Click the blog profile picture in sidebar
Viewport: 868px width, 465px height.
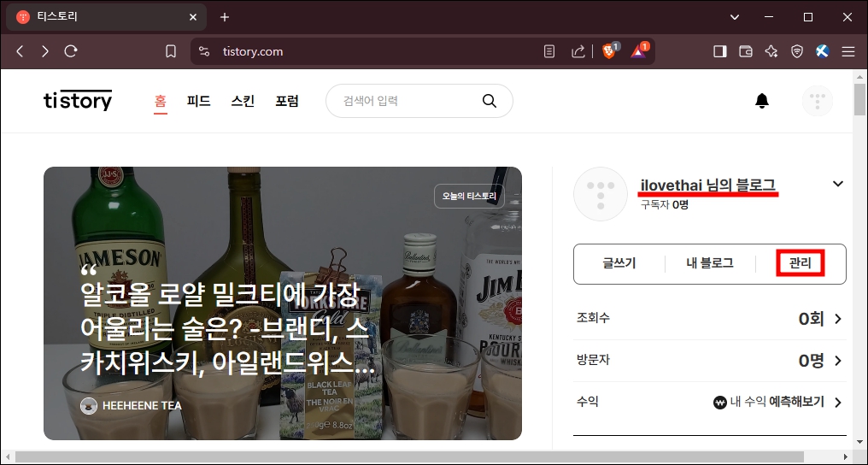[601, 194]
